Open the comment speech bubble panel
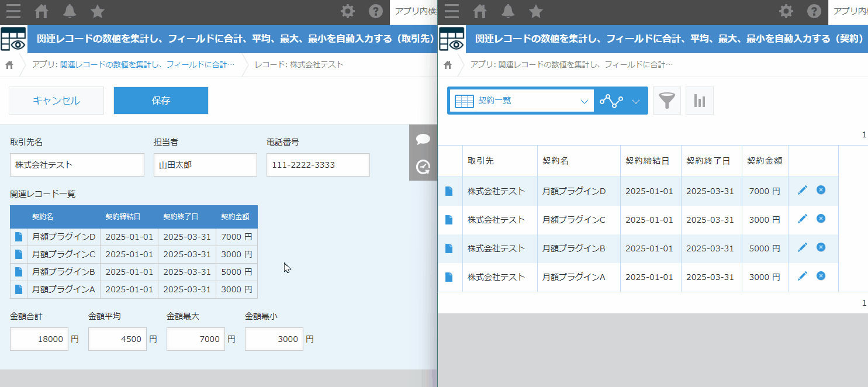Viewport: 868px width, 387px height. [423, 139]
